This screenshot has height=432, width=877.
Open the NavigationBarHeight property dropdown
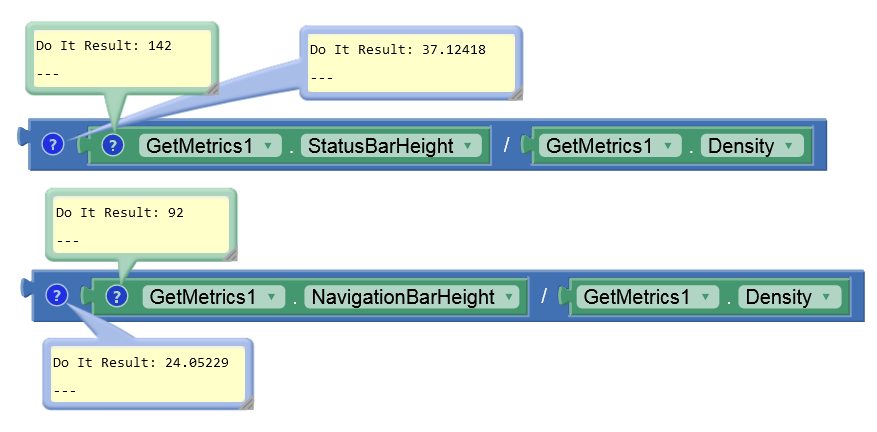coord(414,297)
